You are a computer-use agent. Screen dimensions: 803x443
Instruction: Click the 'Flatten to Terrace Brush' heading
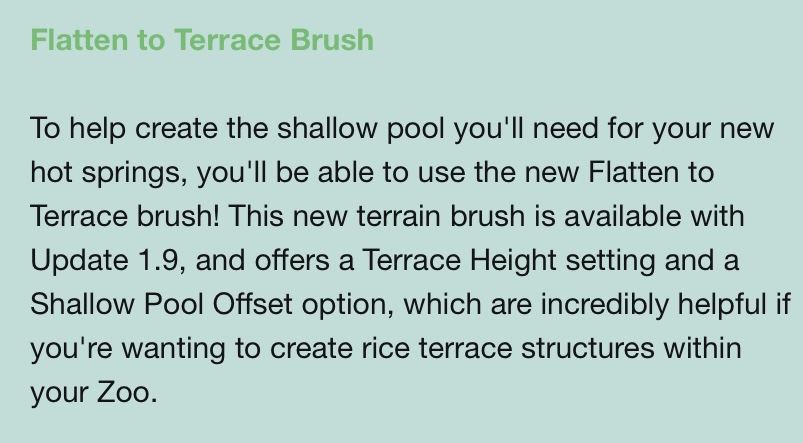[x=202, y=39]
